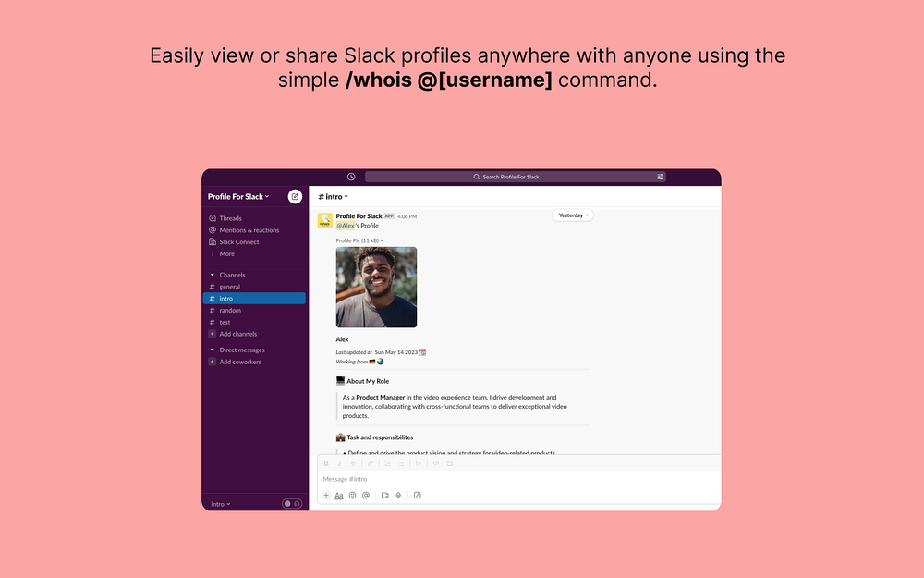The image size is (924, 578).
Task: Record an audio clip with microphone
Action: pos(398,496)
